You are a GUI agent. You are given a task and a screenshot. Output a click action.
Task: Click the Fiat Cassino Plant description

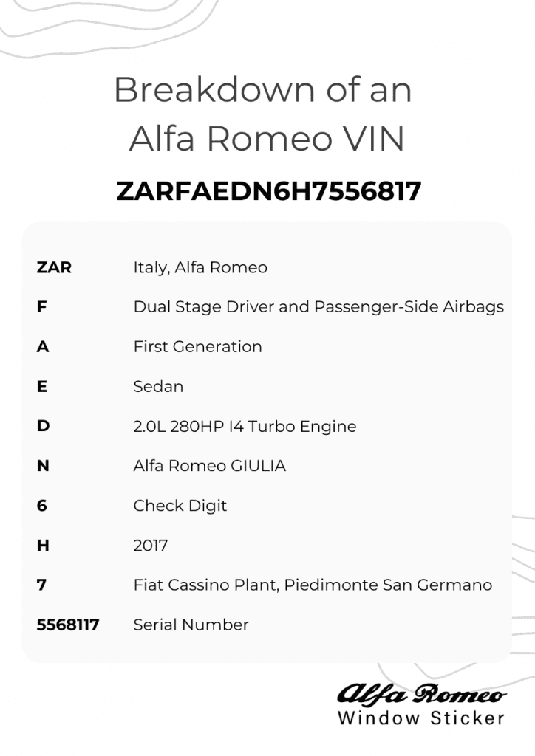(x=313, y=585)
